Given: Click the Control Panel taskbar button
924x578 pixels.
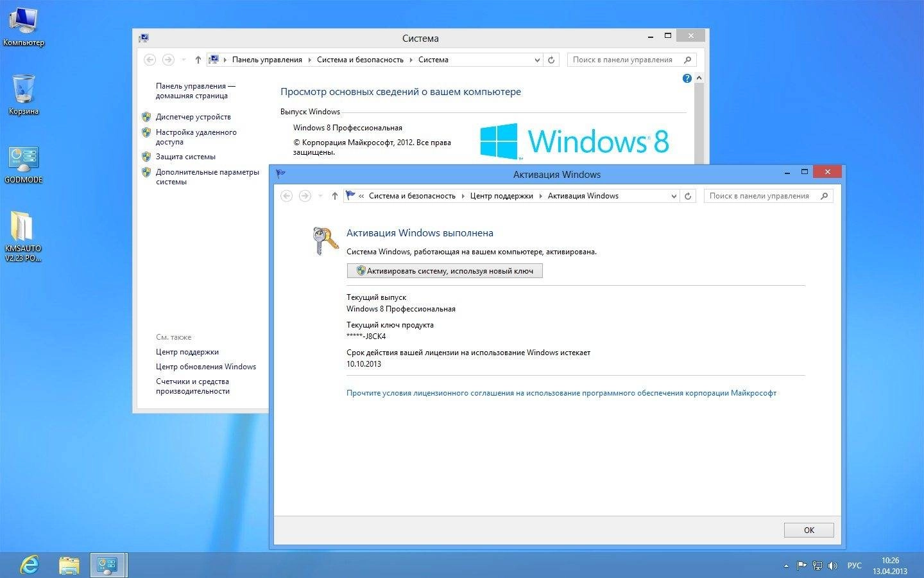Looking at the screenshot, I should [107, 565].
